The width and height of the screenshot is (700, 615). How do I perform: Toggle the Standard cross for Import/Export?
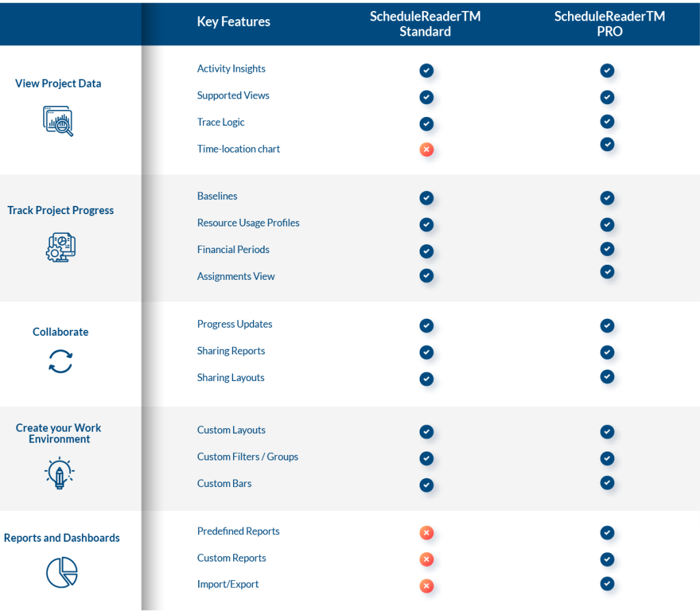tap(427, 586)
